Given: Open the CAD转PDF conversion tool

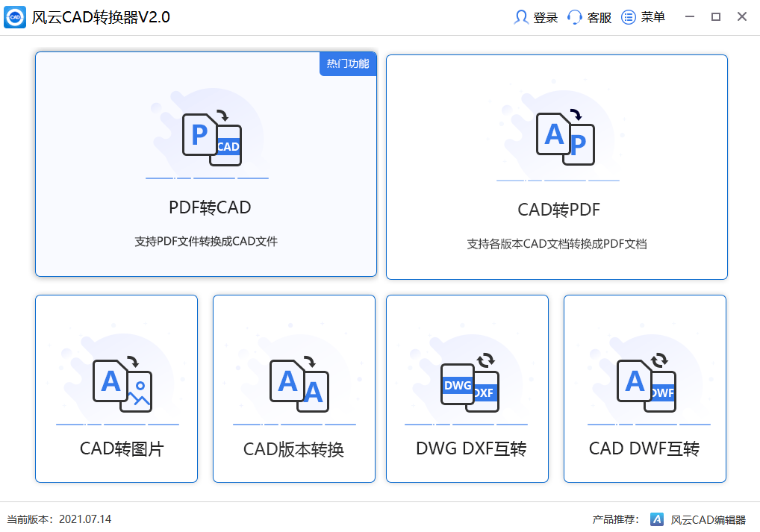Looking at the screenshot, I should [x=556, y=164].
